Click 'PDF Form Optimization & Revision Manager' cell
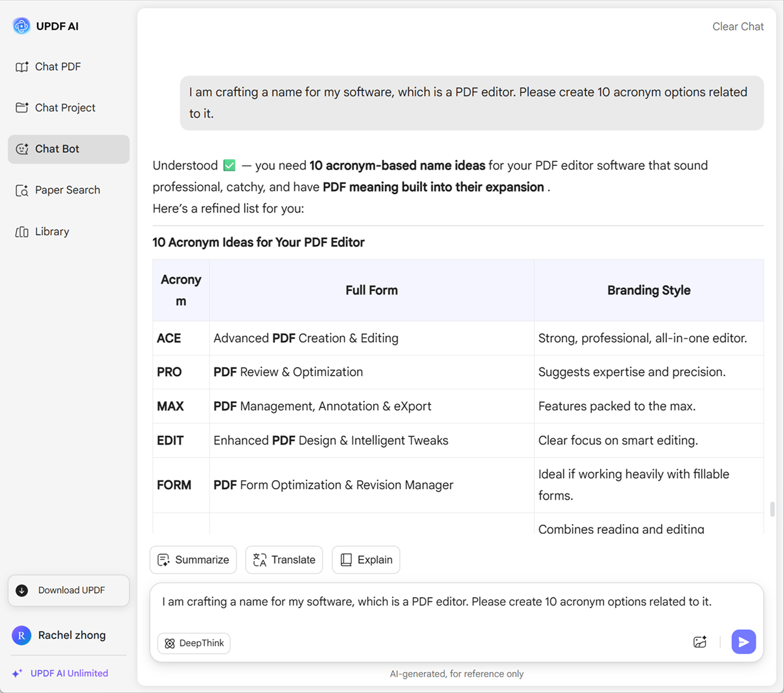 [371, 485]
